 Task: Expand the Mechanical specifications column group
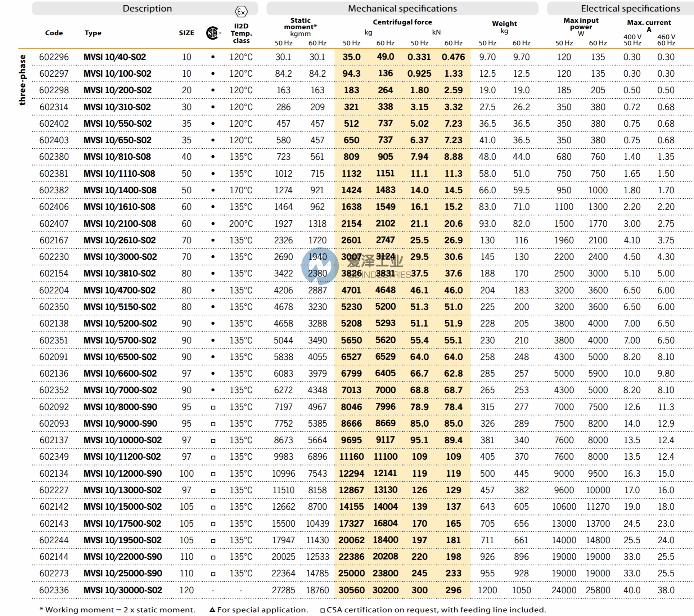(x=403, y=8)
